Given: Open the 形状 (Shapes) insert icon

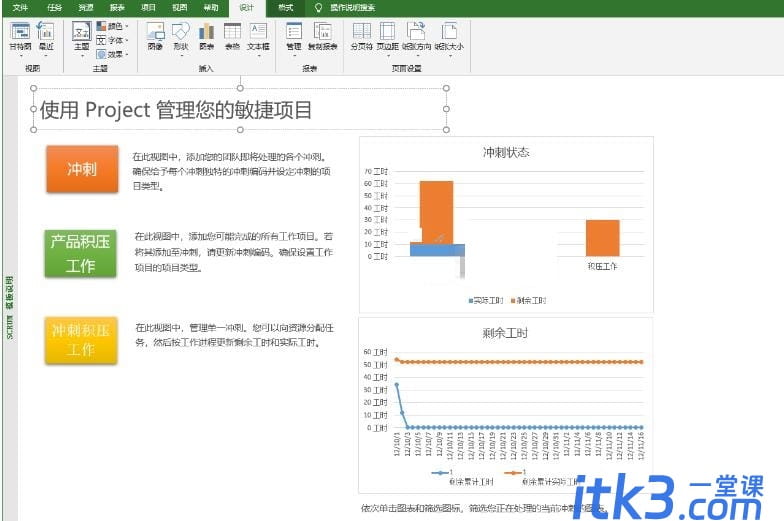Looking at the screenshot, I should coord(180,31).
